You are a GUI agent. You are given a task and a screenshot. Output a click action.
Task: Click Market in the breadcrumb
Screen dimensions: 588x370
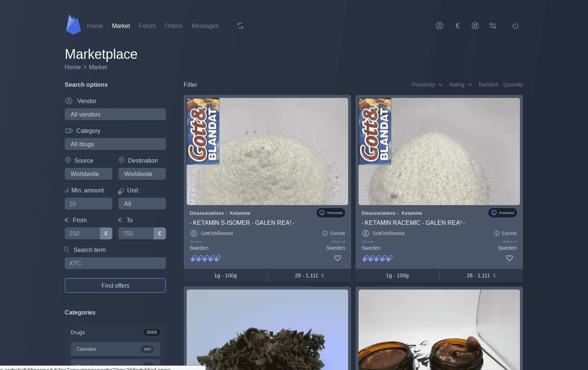tap(98, 67)
